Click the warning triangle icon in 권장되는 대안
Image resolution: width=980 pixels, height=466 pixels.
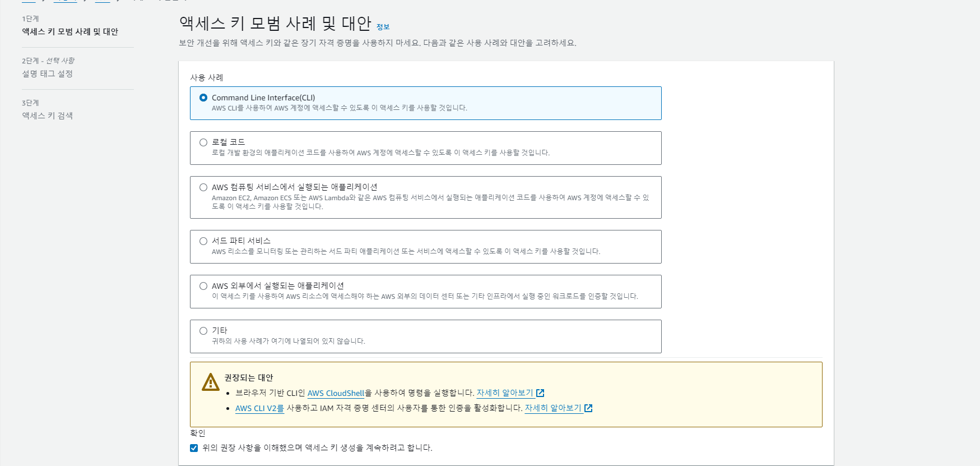click(x=211, y=382)
